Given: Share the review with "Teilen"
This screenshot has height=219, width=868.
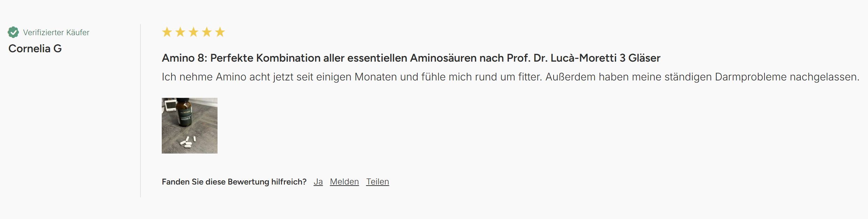Looking at the screenshot, I should (377, 182).
